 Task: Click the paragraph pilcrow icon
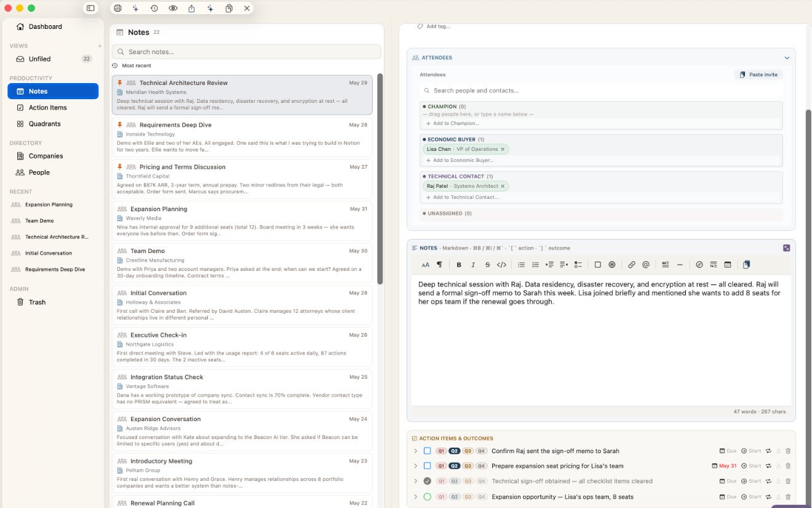pos(439,265)
